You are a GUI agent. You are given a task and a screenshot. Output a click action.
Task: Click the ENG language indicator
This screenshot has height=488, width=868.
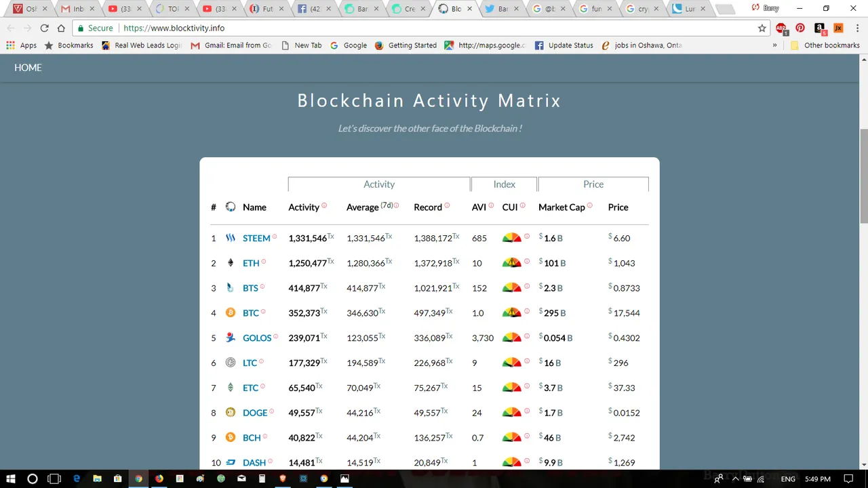coord(788,479)
